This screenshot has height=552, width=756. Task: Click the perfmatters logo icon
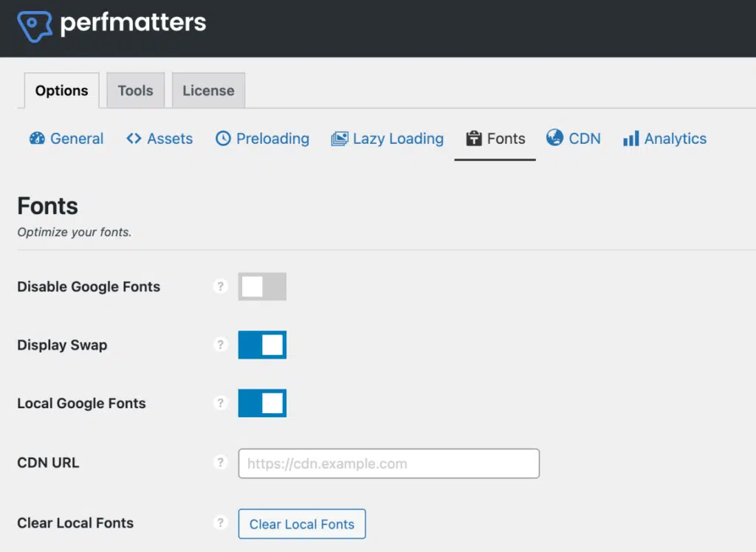[x=35, y=26]
